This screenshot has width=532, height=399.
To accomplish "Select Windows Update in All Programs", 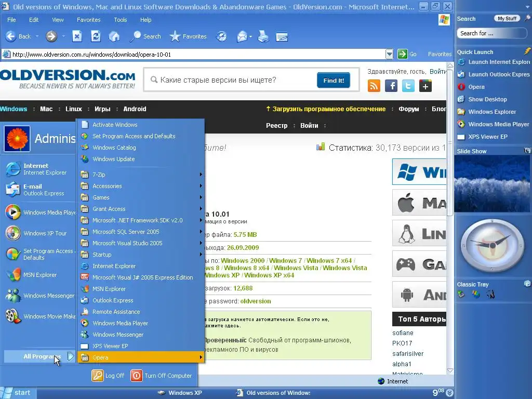I will (x=141, y=159).
